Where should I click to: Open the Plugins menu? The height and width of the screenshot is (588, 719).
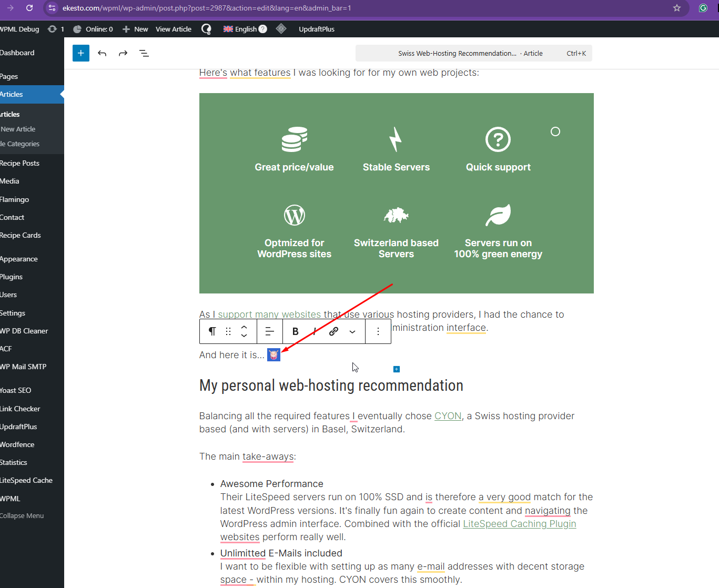coord(12,277)
